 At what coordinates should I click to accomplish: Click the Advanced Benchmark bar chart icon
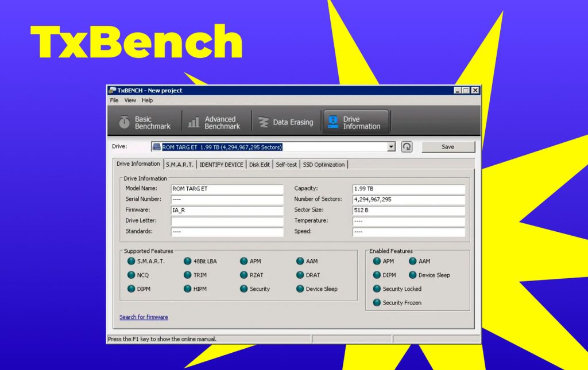[194, 122]
